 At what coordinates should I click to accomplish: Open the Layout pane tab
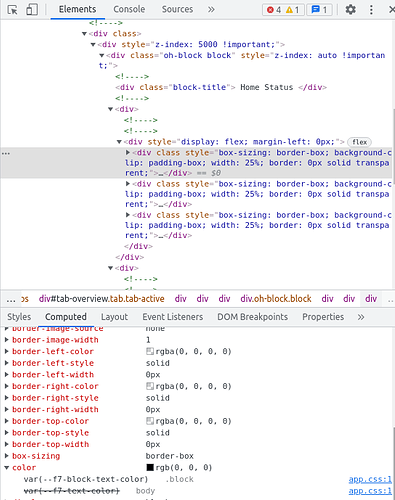click(x=114, y=317)
